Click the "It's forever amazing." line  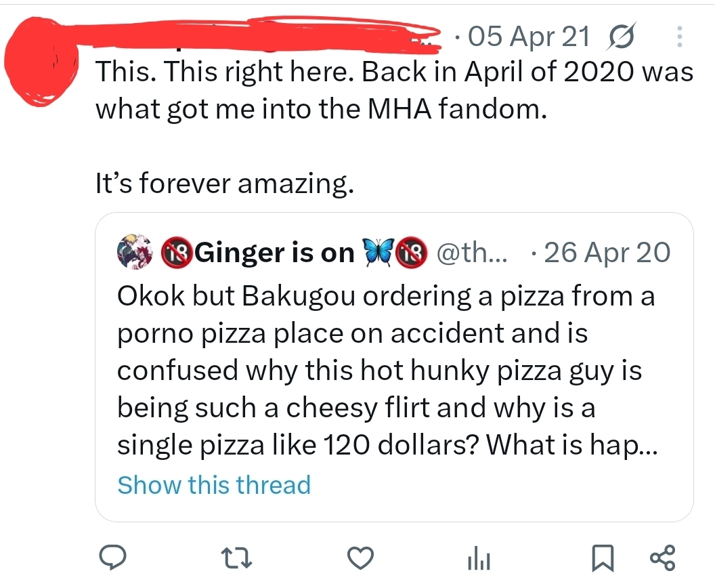click(x=224, y=183)
